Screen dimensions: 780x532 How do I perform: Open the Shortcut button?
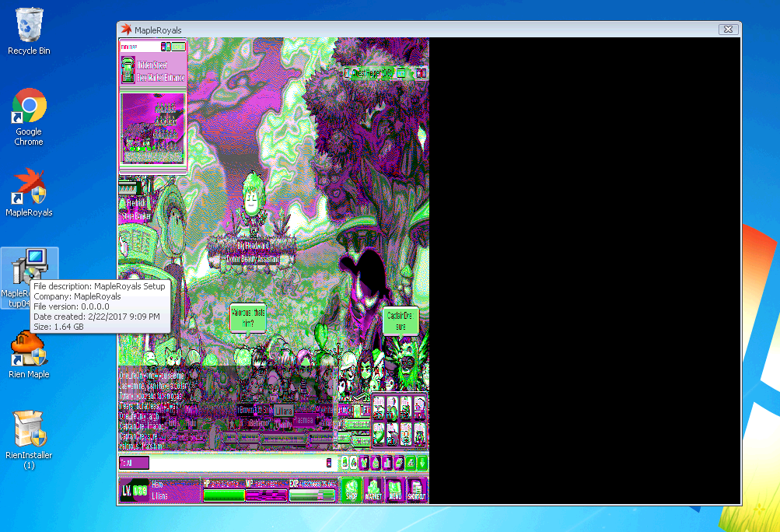(x=417, y=490)
